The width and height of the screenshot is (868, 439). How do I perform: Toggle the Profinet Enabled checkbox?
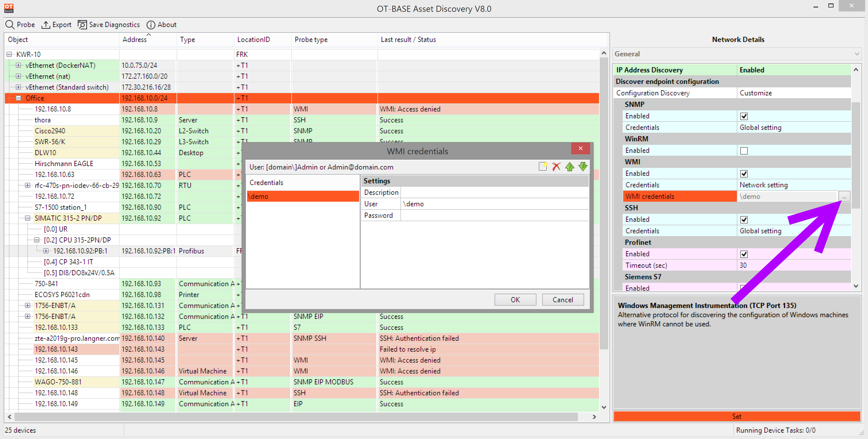(x=744, y=254)
